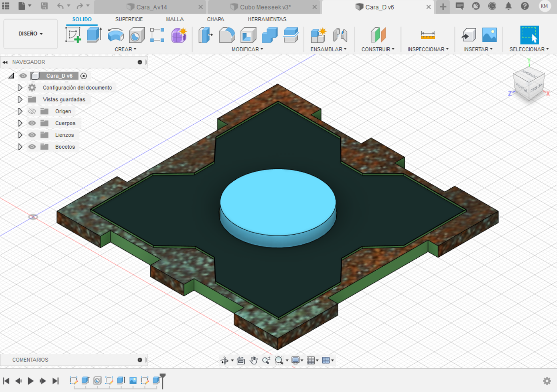Open the KM user profile button
The image size is (557, 392).
[544, 6]
